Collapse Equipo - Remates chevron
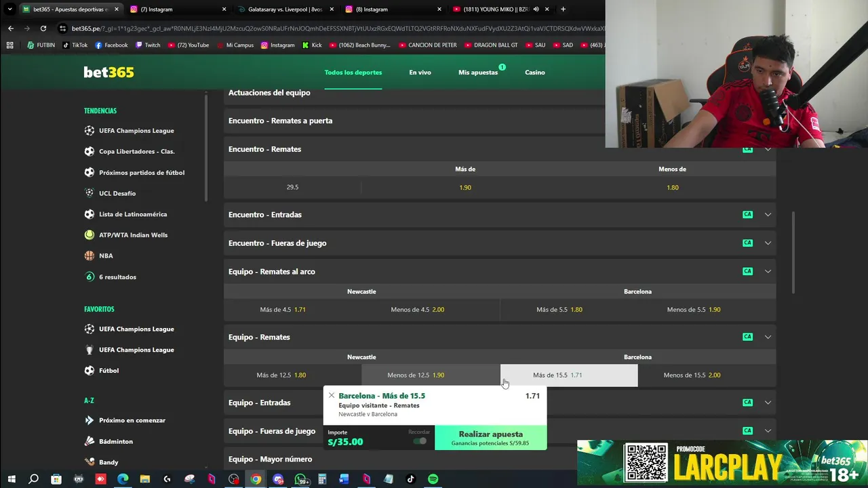 tap(768, 337)
